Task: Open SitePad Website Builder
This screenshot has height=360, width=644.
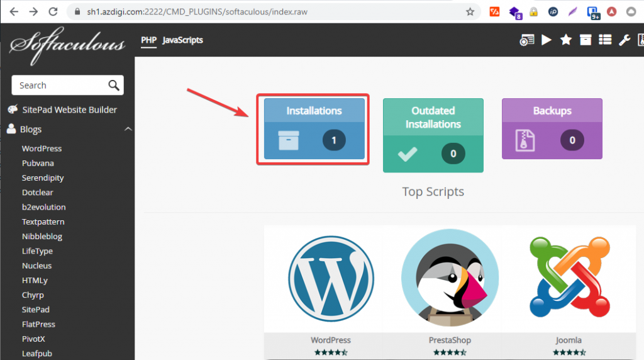Action: 69,110
